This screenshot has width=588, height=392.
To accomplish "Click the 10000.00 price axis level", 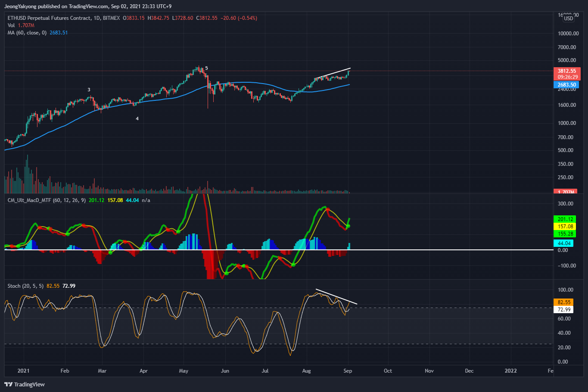I will tap(568, 34).
